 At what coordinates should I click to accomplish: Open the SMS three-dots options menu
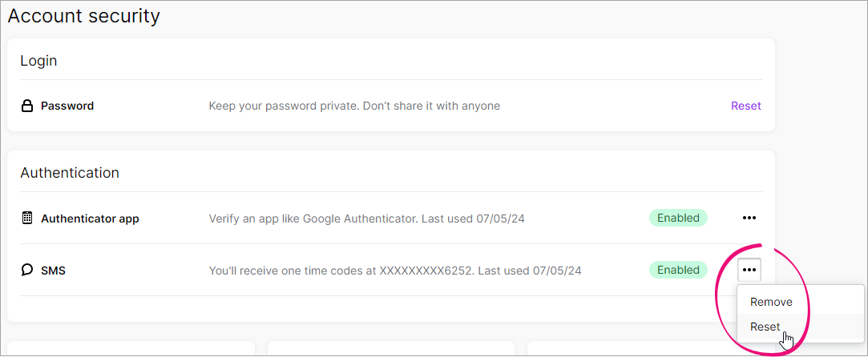[749, 271]
